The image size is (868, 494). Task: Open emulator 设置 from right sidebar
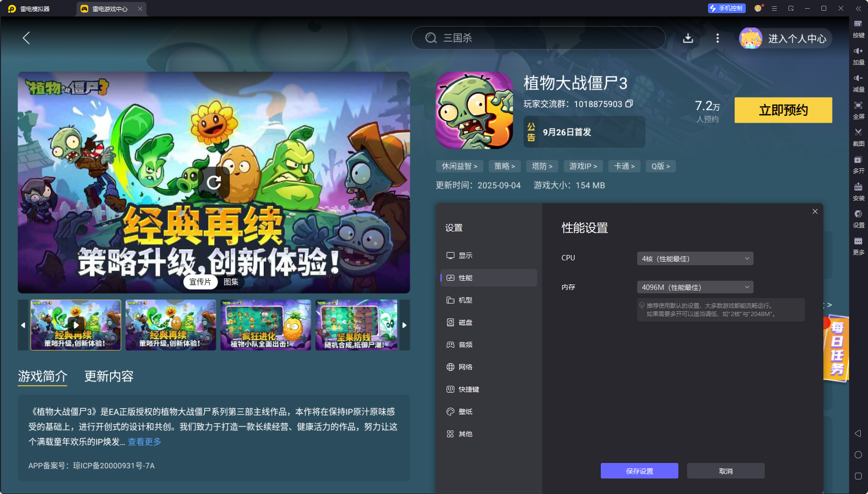pyautogui.click(x=858, y=219)
